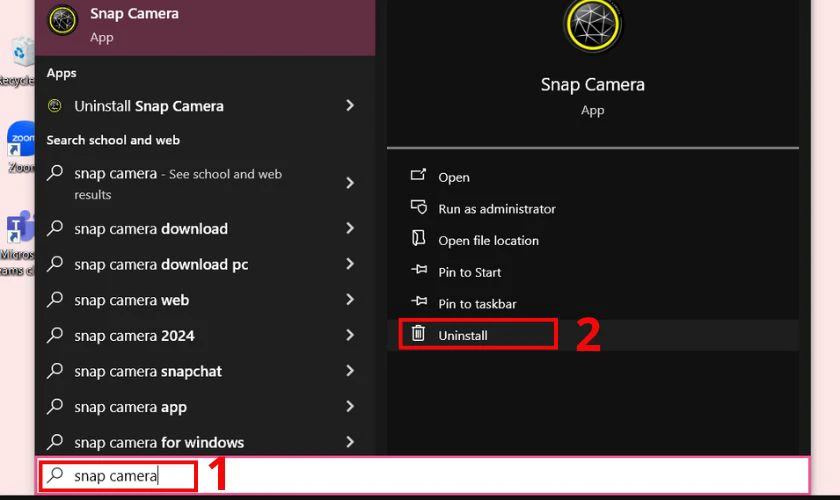This screenshot has width=840, height=500.
Task: Click the magnifier icon beside snap camera 2024
Action: 55,335
